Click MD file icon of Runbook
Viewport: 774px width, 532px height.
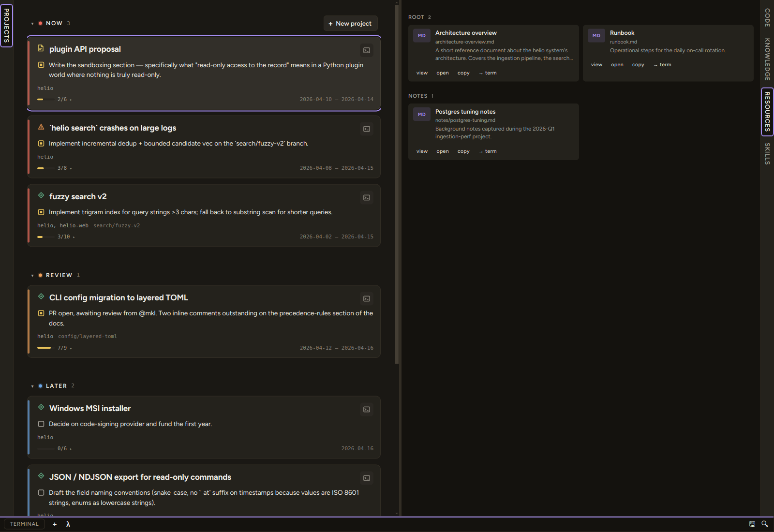(596, 36)
